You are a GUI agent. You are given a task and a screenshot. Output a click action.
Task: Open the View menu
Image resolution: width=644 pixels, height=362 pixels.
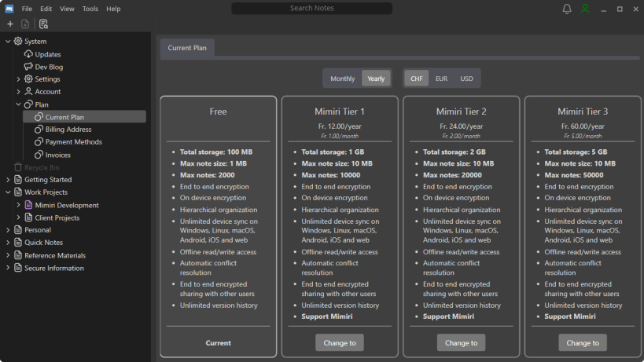coord(67,9)
